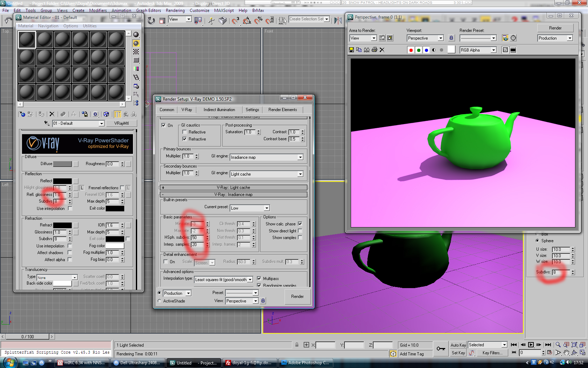Image resolution: width=588 pixels, height=368 pixels.
Task: Enable Reflective GI caustics checkbox
Action: [x=184, y=132]
